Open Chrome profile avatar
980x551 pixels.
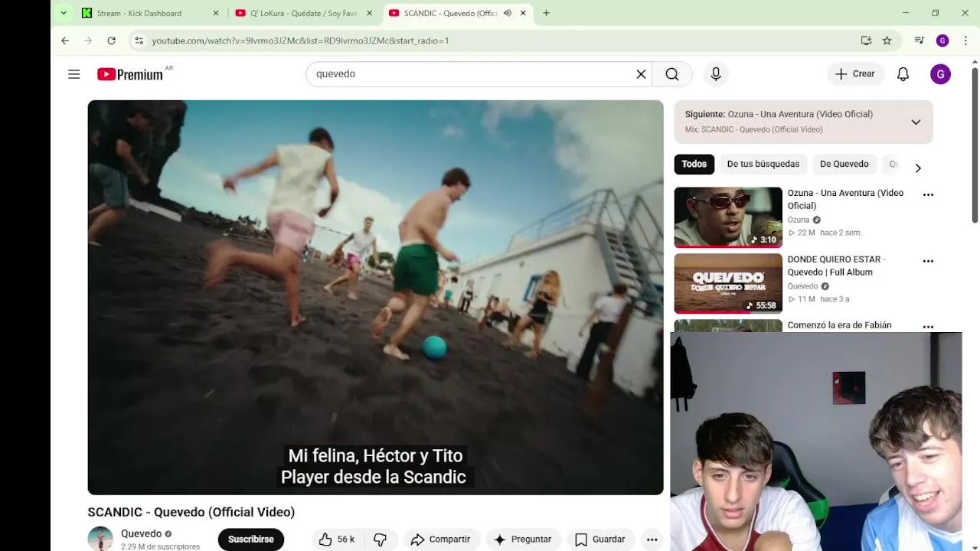942,41
